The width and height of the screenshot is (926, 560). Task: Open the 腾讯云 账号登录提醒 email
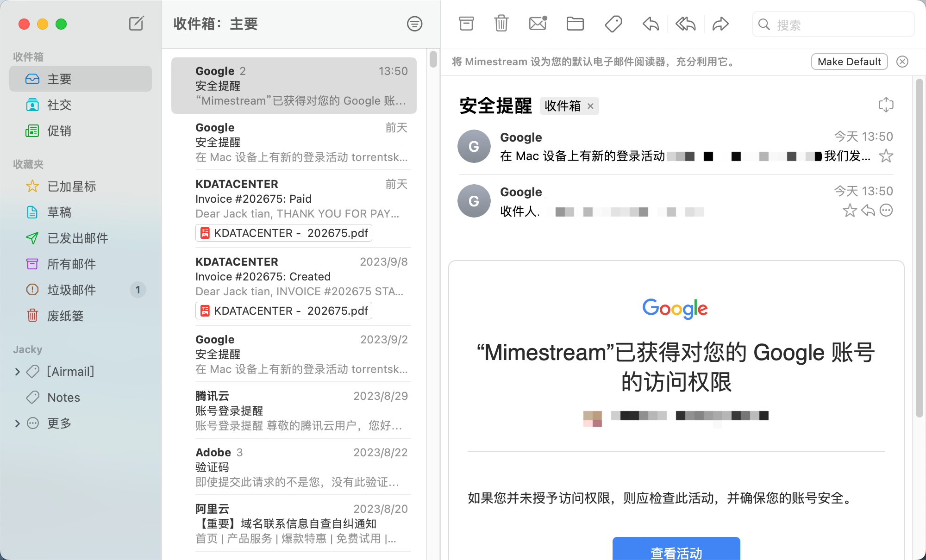[294, 411]
